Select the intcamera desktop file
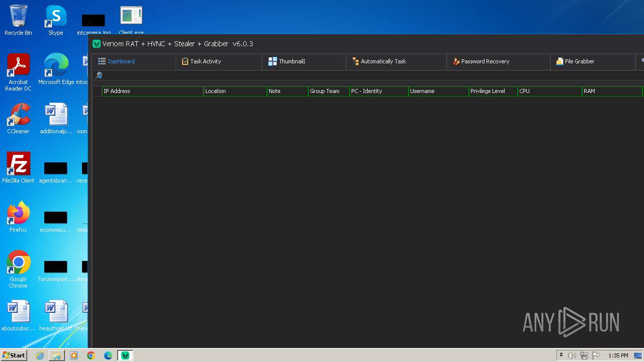This screenshot has width=644, height=362. point(94,24)
